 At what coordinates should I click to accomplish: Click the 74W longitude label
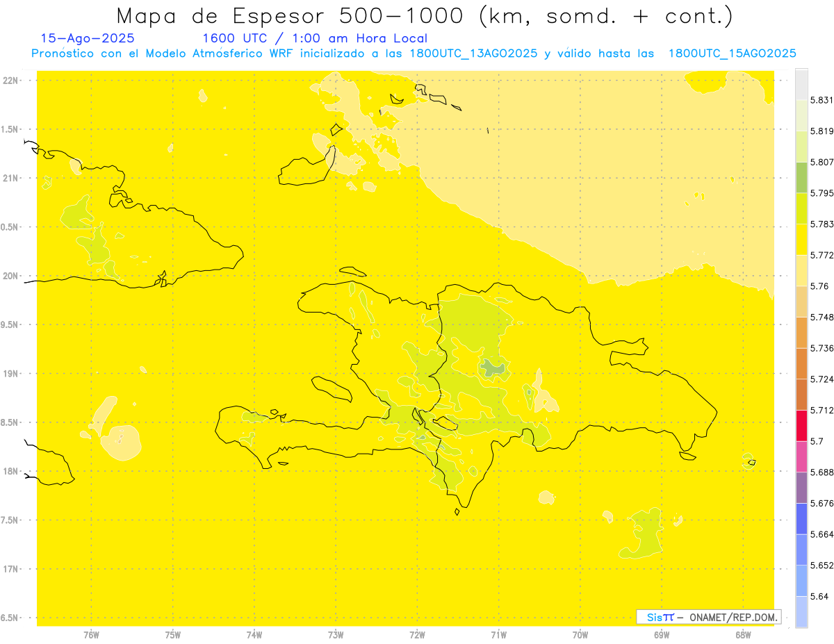254,634
